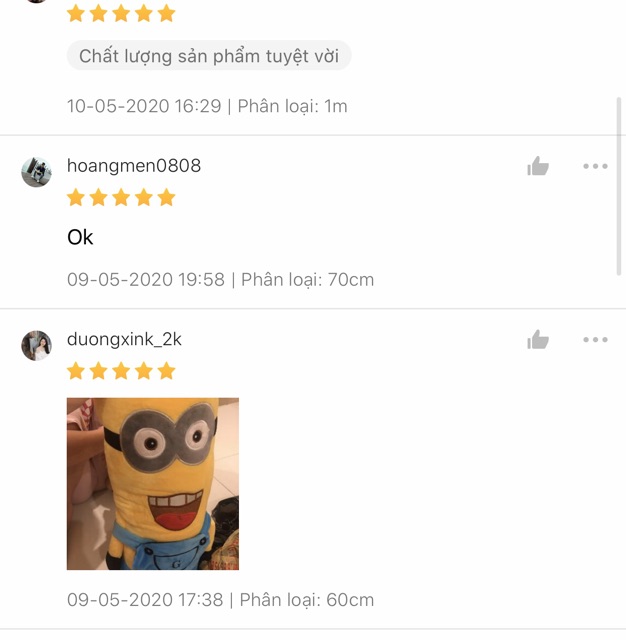Click the vertical scrollbar on the right
Image resolution: width=626 pixels, height=640 pixels.
[x=619, y=187]
